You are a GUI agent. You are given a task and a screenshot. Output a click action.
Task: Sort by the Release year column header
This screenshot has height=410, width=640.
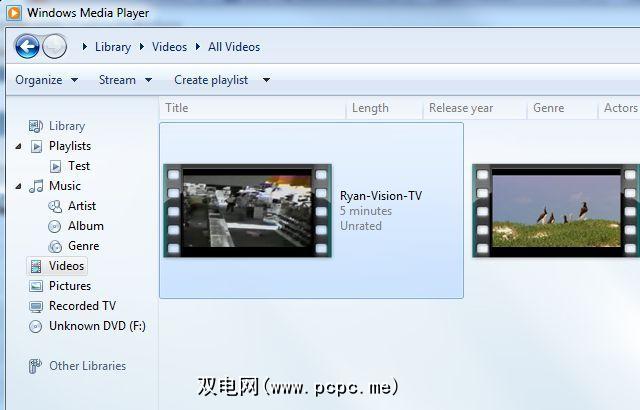click(475, 108)
